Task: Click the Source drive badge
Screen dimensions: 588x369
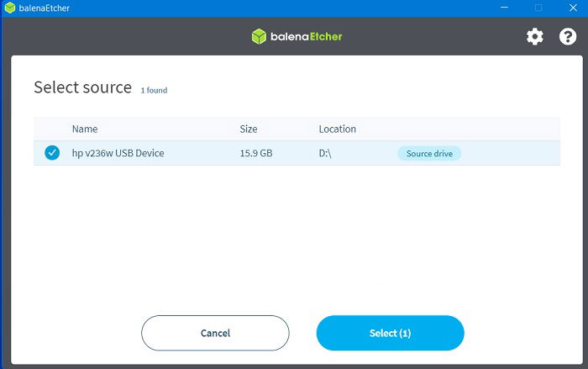Action: [x=429, y=154]
